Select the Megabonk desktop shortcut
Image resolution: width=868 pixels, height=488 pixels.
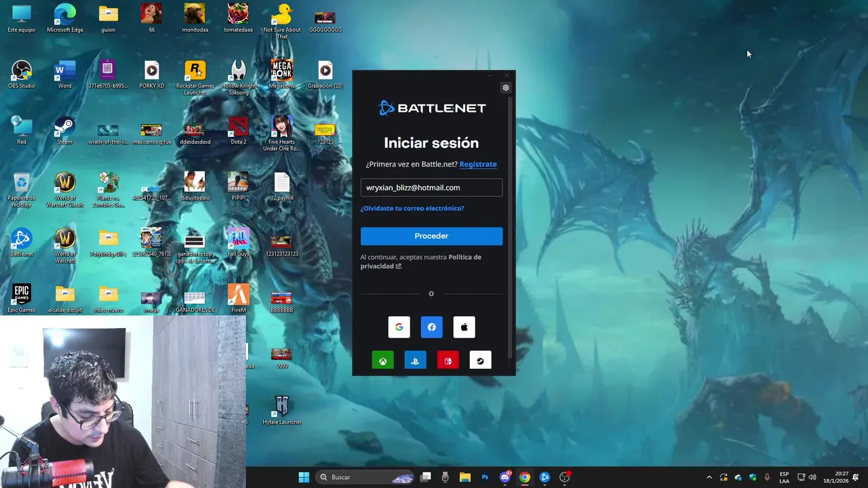point(281,75)
